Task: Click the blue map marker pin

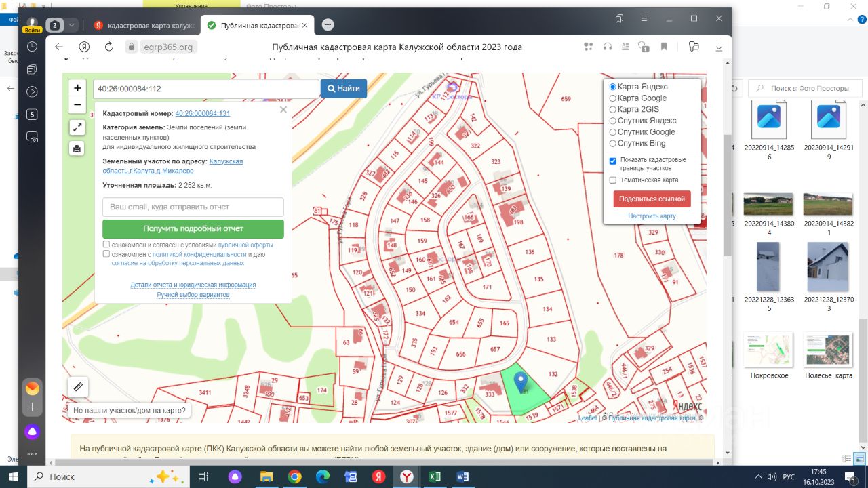Action: [x=520, y=382]
